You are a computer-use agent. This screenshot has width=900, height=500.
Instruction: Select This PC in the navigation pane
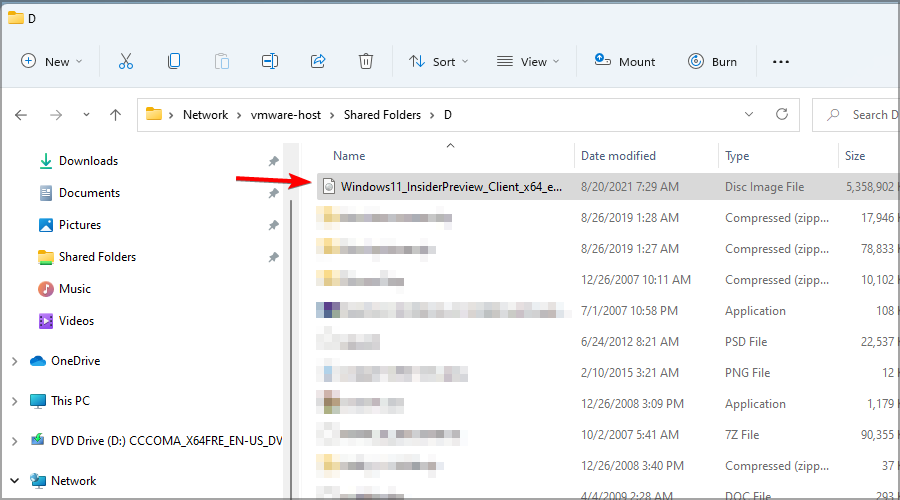[x=70, y=401]
